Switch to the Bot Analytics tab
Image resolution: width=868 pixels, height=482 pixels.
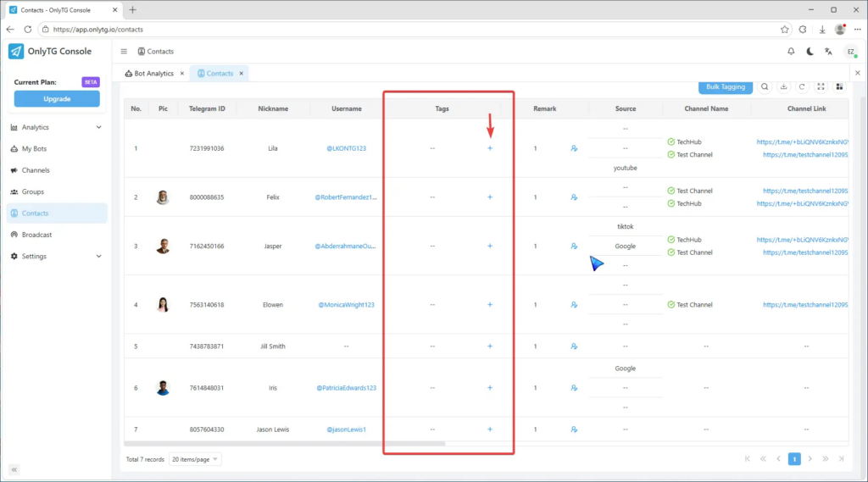[153, 74]
